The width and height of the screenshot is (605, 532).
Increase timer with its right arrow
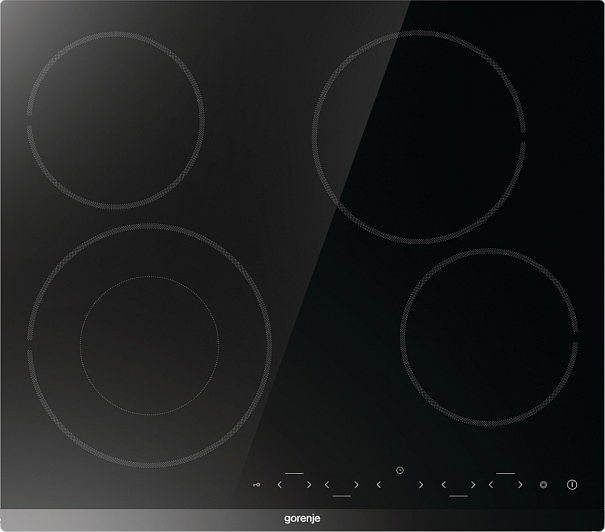click(x=421, y=484)
